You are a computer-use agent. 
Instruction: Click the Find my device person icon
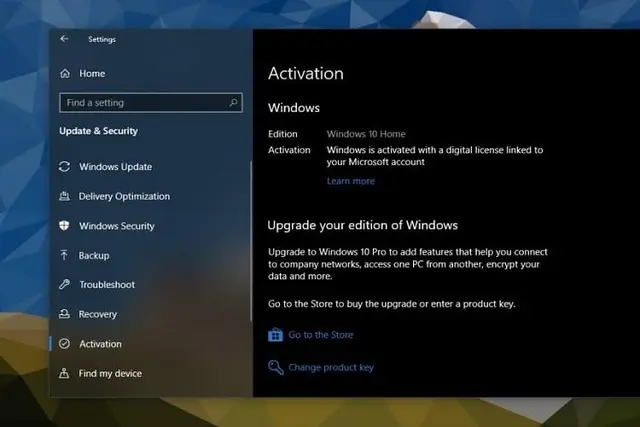tap(64, 373)
